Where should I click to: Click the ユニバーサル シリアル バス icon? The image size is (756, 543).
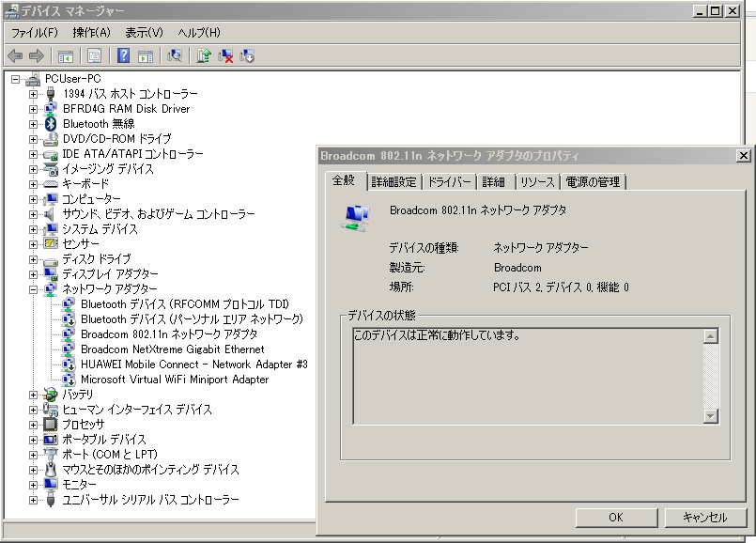coord(51,499)
